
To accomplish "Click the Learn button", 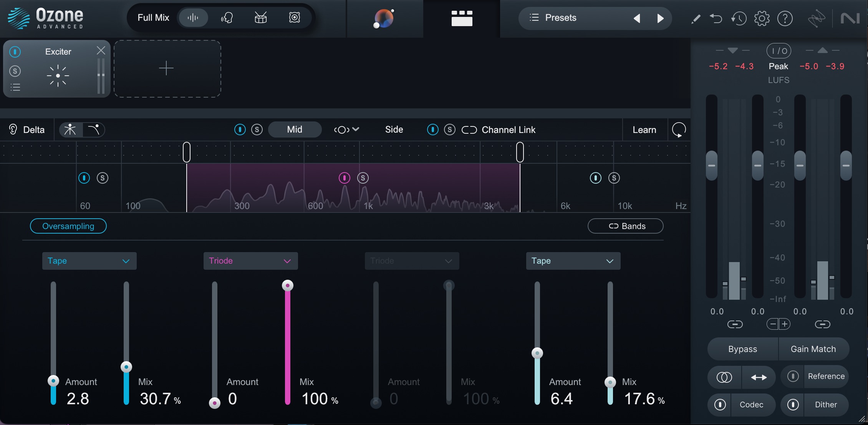I will [644, 130].
